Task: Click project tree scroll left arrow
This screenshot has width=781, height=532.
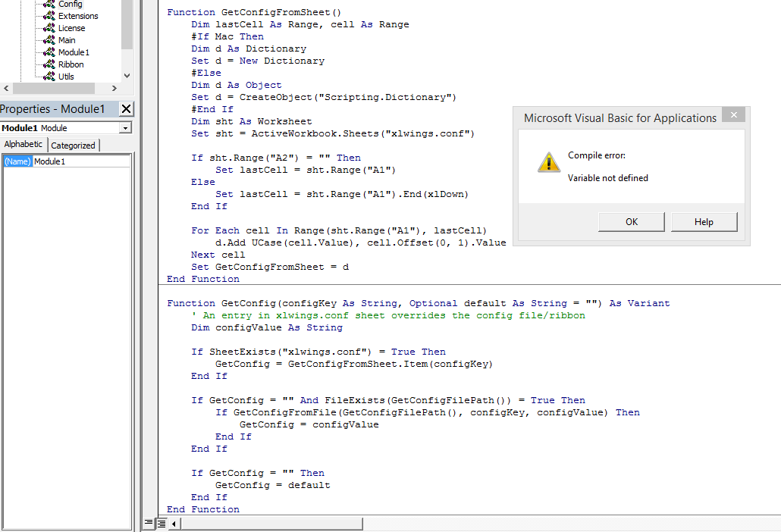Action: [x=6, y=88]
